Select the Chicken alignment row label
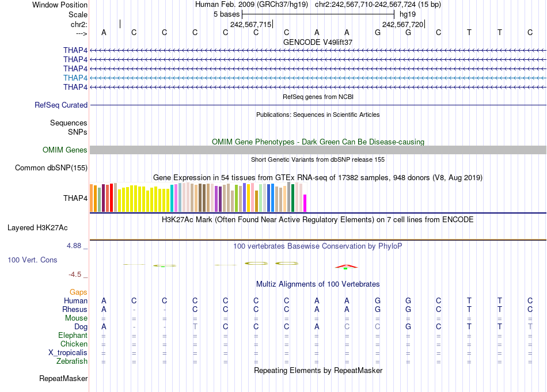547x392 pixels. (74, 344)
